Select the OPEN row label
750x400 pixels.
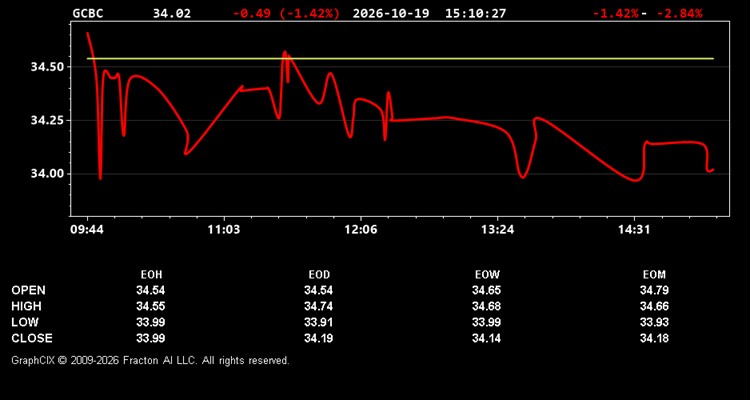[29, 290]
